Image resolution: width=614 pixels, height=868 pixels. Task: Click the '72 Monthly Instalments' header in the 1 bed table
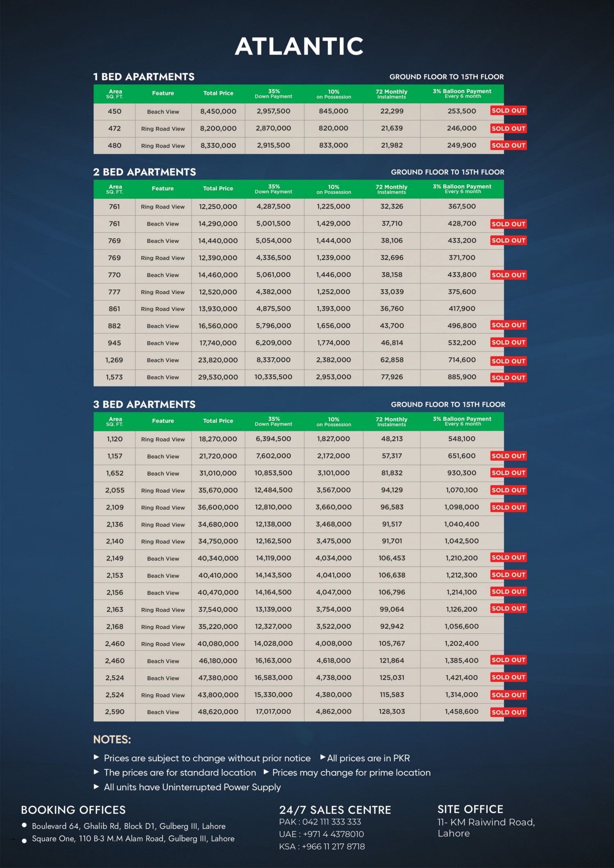391,94
